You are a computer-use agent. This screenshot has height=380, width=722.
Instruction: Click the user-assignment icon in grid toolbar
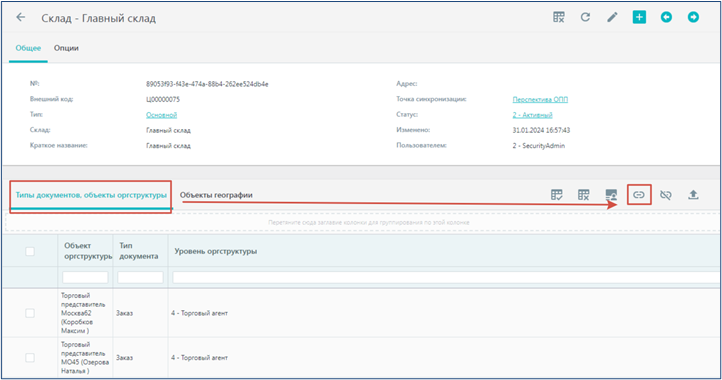tap(611, 195)
